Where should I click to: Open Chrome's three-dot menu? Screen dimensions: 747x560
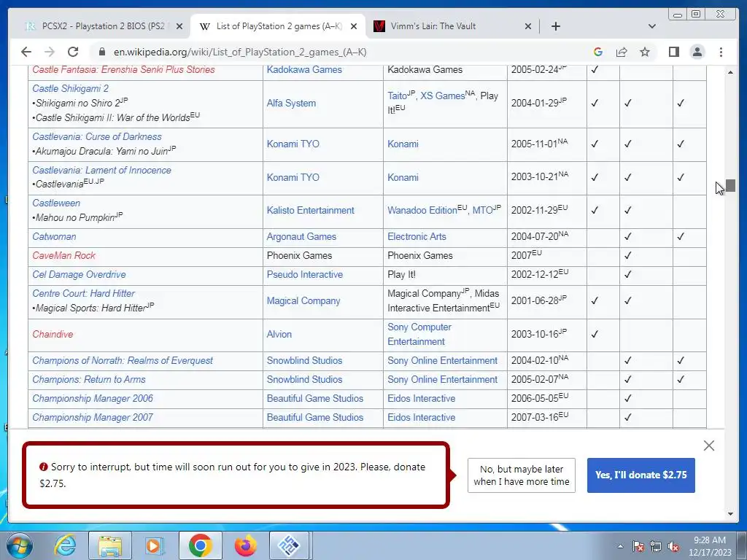(x=721, y=52)
